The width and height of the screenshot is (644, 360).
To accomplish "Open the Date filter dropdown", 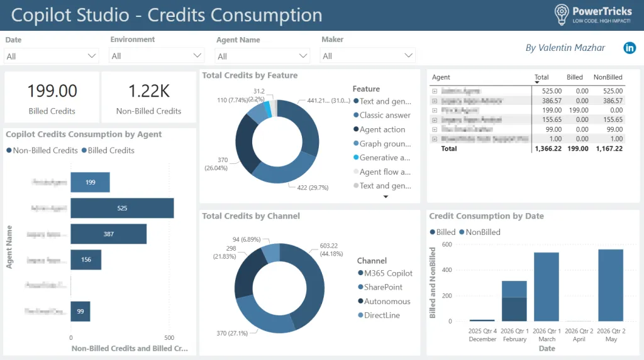I will pyautogui.click(x=52, y=57).
